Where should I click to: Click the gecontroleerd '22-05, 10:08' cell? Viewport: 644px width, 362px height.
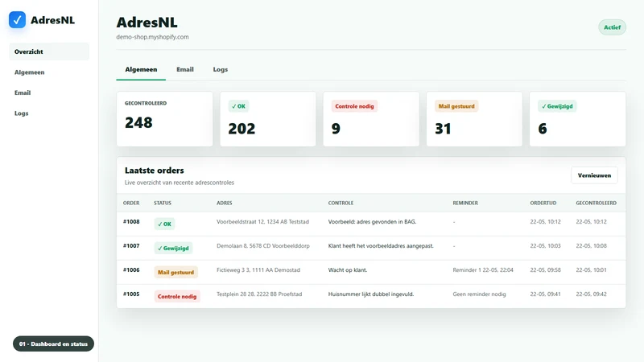591,246
